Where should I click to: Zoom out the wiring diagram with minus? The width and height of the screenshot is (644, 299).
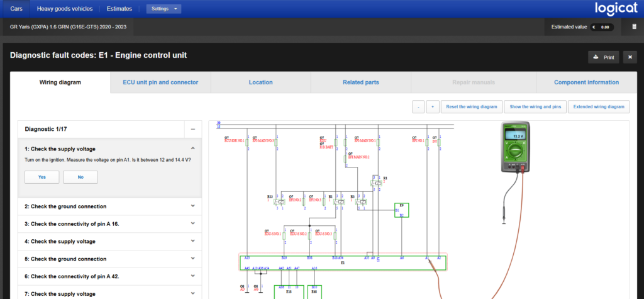click(x=418, y=106)
